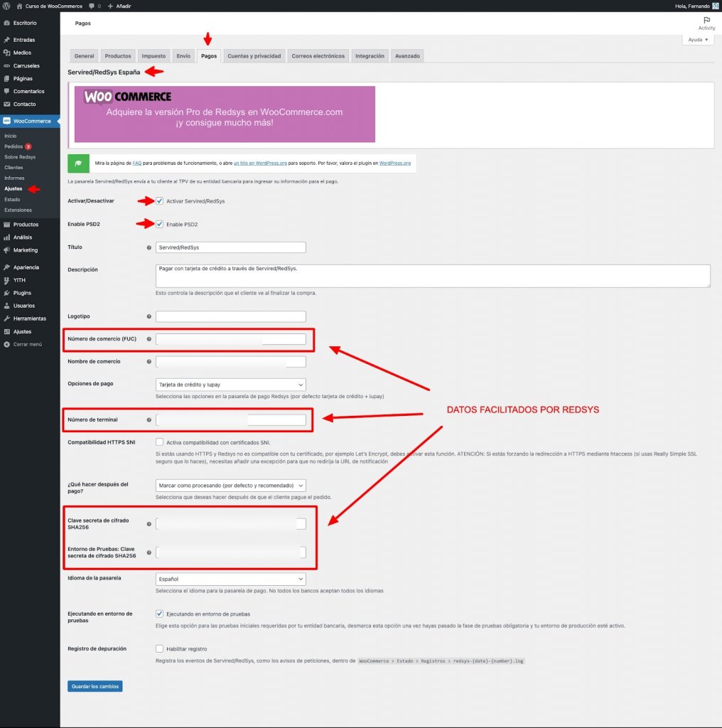This screenshot has width=722, height=728.
Task: Expand the Ayuda help dropdown
Action: [698, 40]
